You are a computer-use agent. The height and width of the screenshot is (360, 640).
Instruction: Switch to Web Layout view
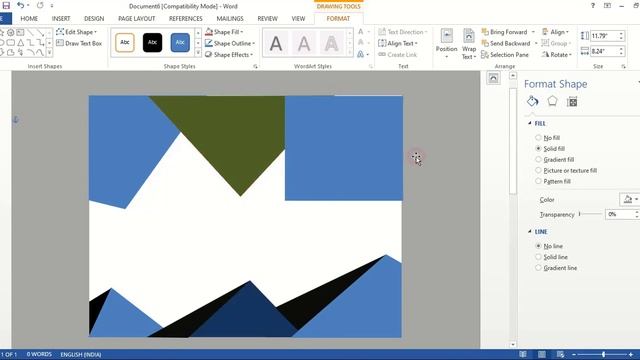click(x=560, y=354)
